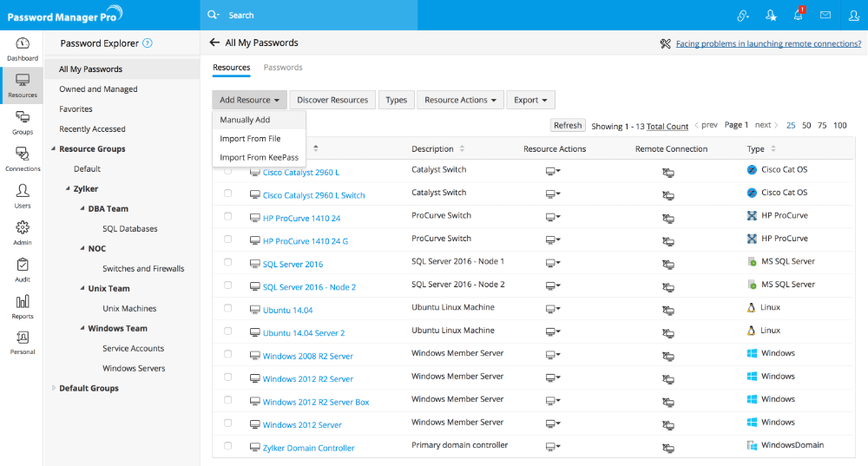Screen dimensions: 868x466
Task: Tick checkbox for Cisco Catalyst 2960 L Switch
Action: [x=227, y=194]
